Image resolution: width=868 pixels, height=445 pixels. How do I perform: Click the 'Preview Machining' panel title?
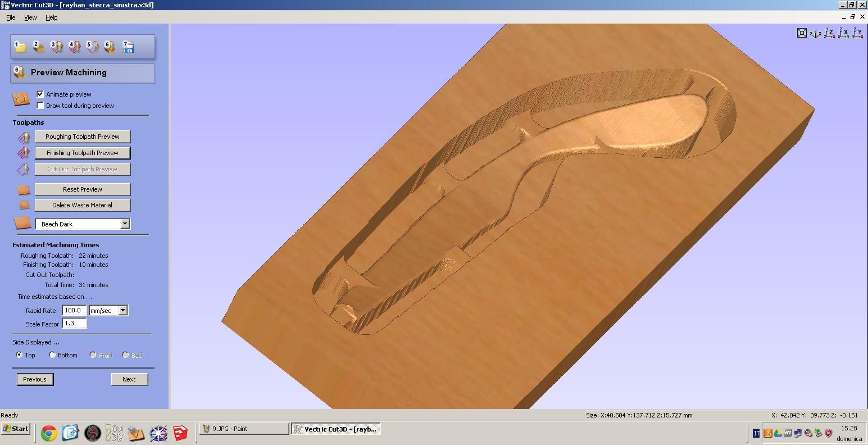coord(69,72)
